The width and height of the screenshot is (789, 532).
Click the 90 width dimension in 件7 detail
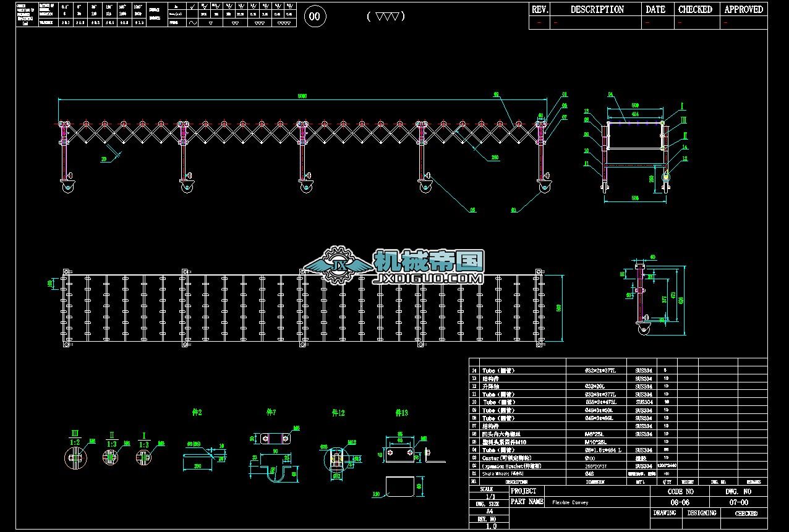275,450
